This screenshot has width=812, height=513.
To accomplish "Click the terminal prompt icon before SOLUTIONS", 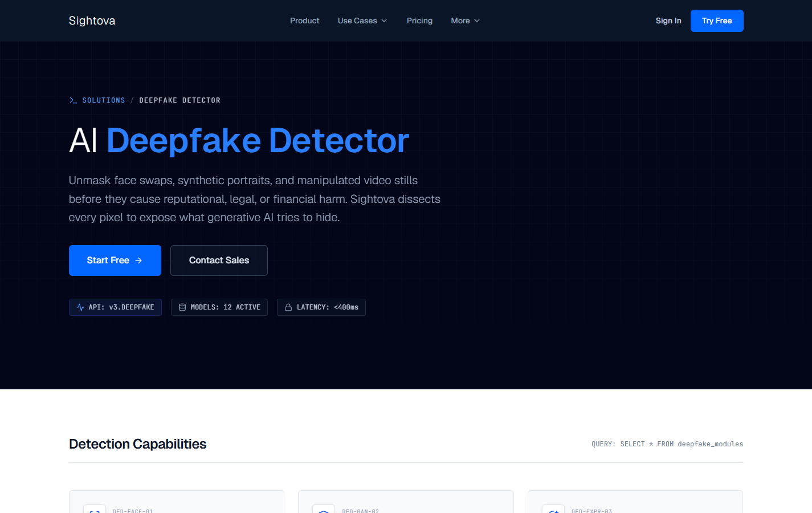I will [73, 100].
